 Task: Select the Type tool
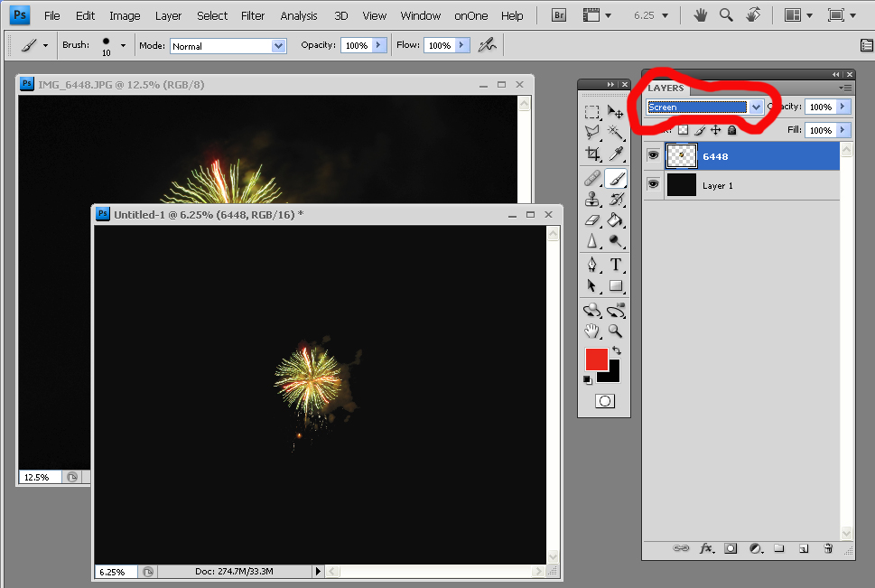tap(616, 265)
